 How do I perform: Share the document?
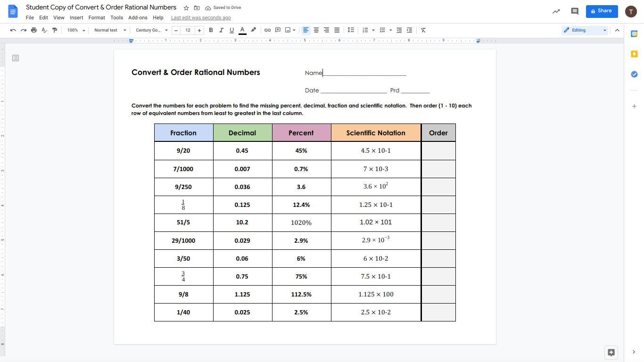602,11
